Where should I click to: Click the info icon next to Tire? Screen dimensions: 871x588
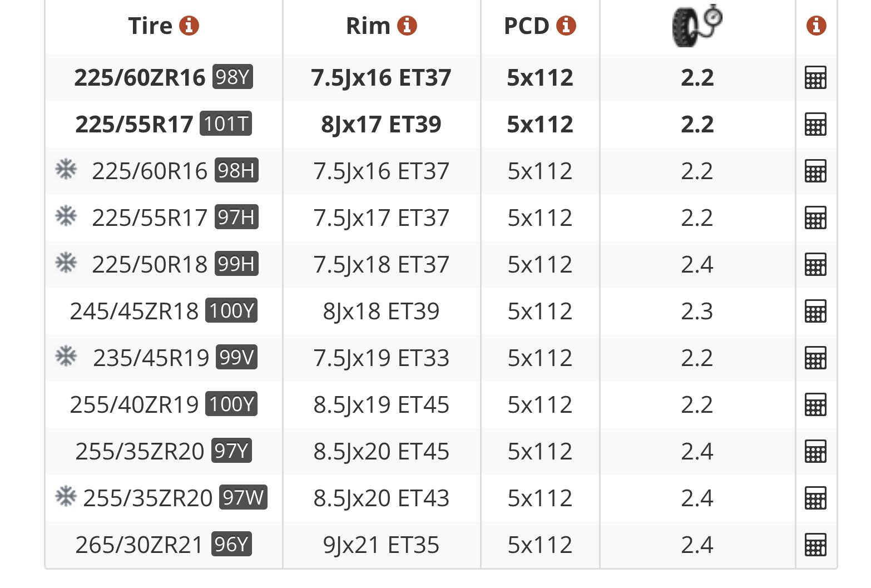click(189, 26)
